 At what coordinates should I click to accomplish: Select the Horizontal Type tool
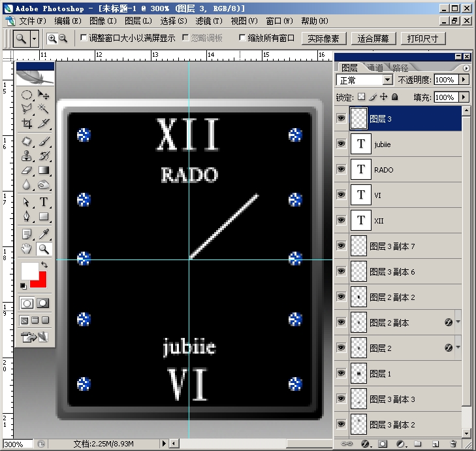pyautogui.click(x=44, y=202)
